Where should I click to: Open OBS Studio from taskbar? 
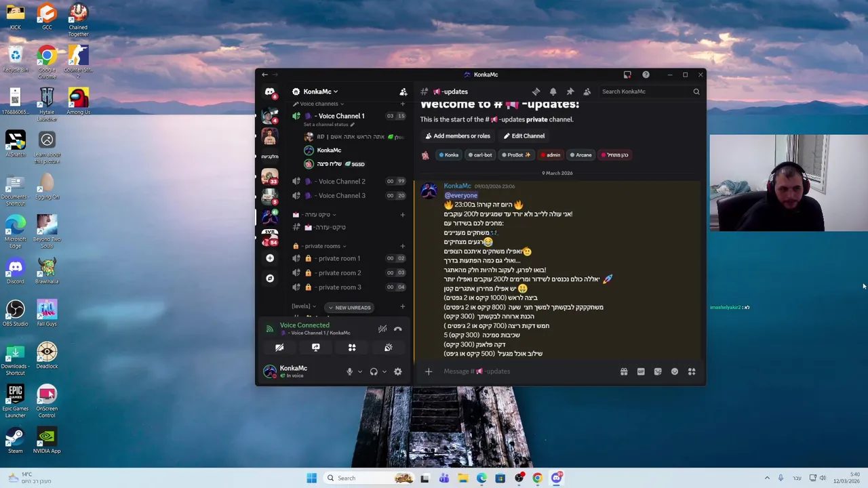click(x=519, y=478)
